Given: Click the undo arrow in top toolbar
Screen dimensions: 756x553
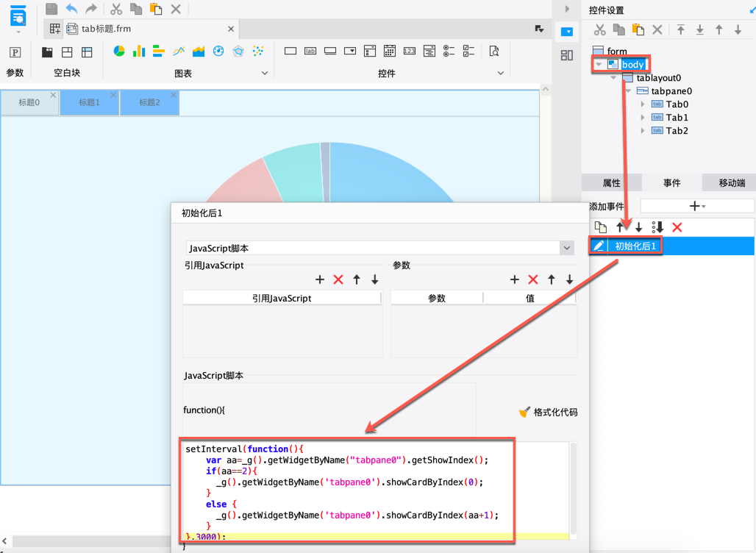Looking at the screenshot, I should click(71, 9).
